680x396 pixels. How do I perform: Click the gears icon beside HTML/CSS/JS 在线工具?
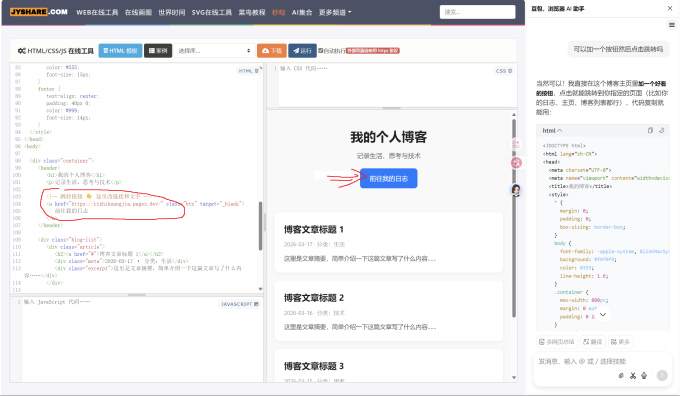coord(22,51)
